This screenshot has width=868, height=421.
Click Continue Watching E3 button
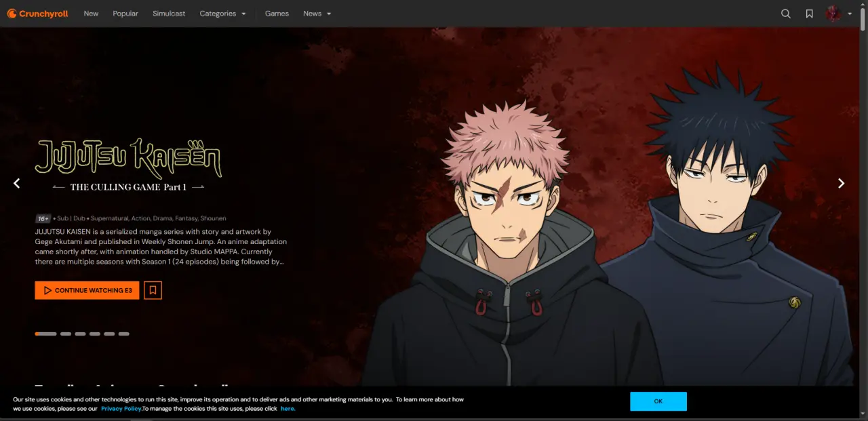click(87, 290)
